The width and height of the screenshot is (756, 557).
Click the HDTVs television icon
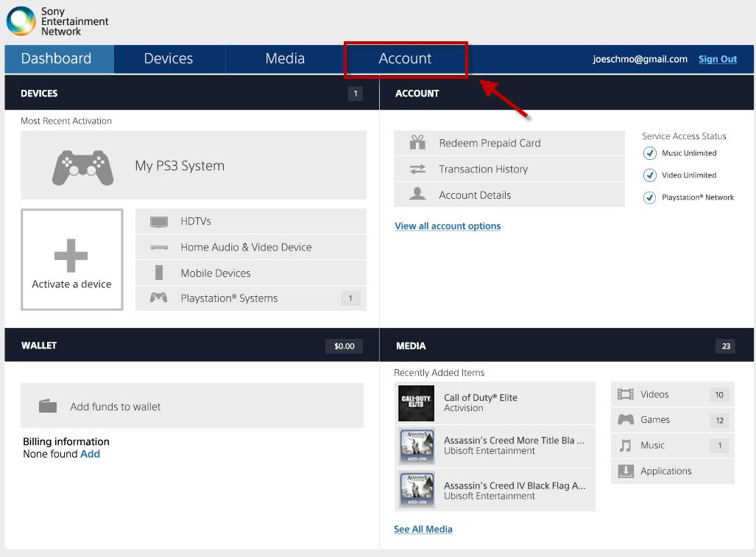click(x=158, y=222)
